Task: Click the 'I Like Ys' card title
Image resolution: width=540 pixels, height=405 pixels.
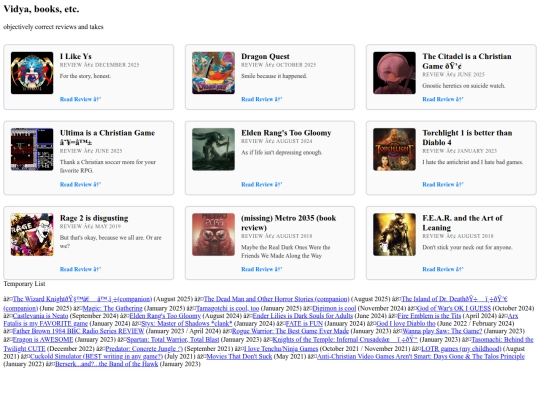Action: tap(76, 56)
